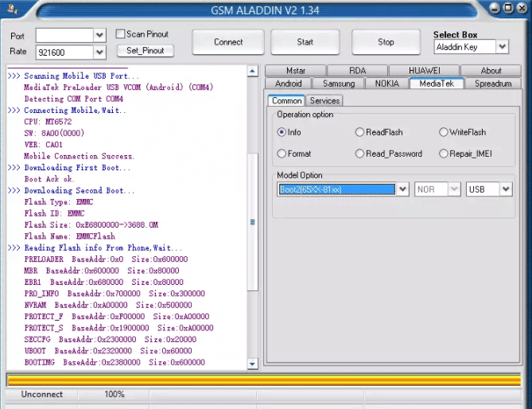
Task: Maximize the GSM Aladdin window
Action: 508,8
